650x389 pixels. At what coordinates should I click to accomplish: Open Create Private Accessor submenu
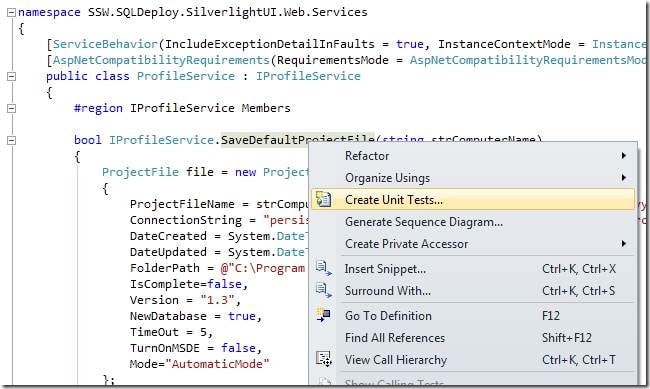point(473,244)
